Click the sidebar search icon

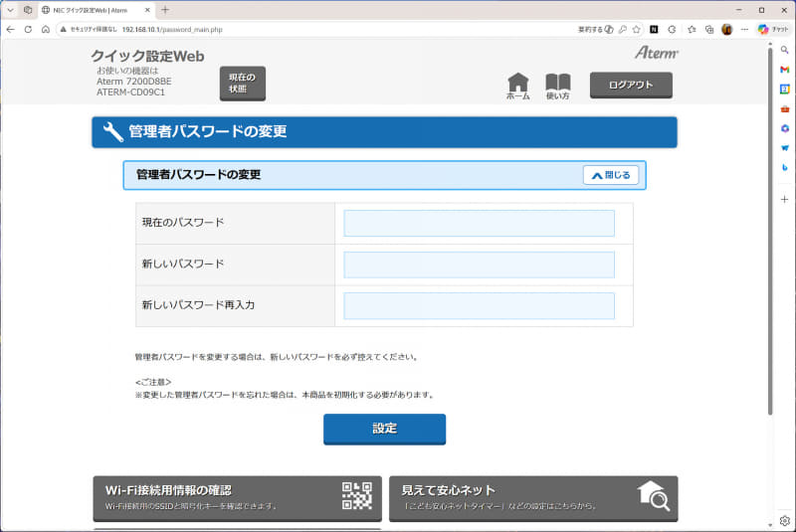784,50
